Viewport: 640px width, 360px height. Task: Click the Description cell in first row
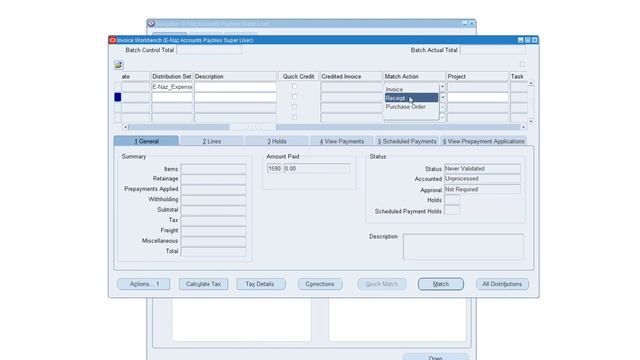[x=235, y=87]
